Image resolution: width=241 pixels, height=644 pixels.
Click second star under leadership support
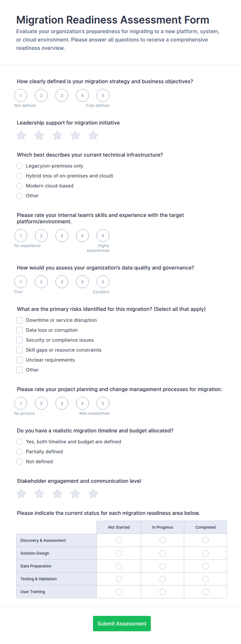[x=39, y=135]
